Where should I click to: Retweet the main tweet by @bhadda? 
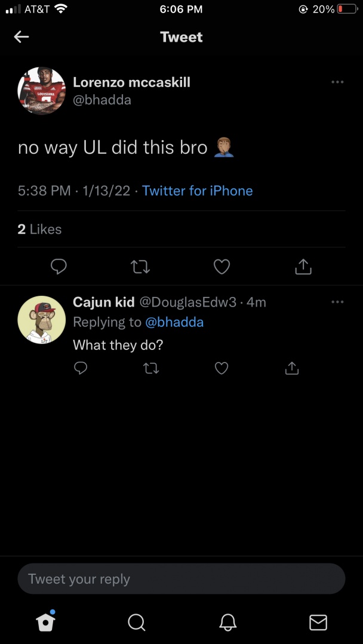pyautogui.click(x=140, y=267)
